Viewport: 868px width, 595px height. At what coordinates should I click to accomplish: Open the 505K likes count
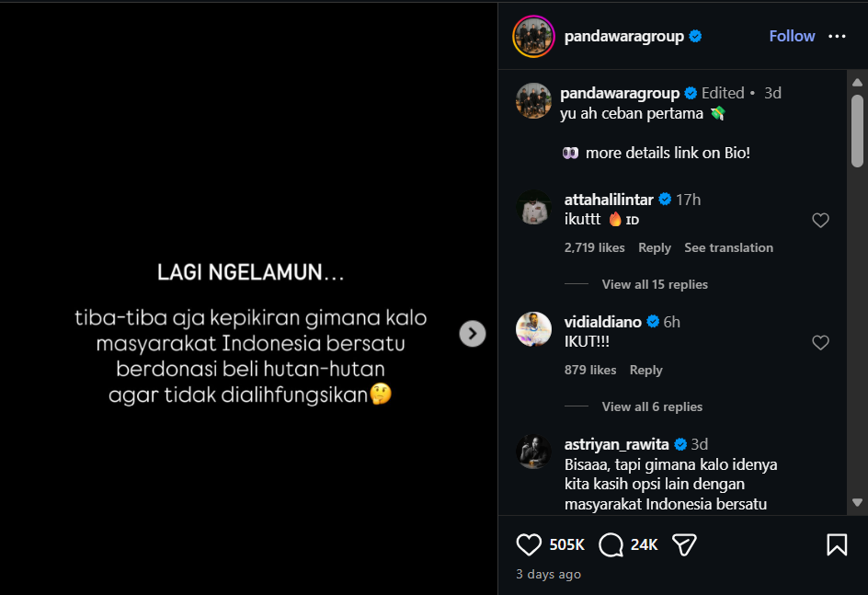pos(567,544)
